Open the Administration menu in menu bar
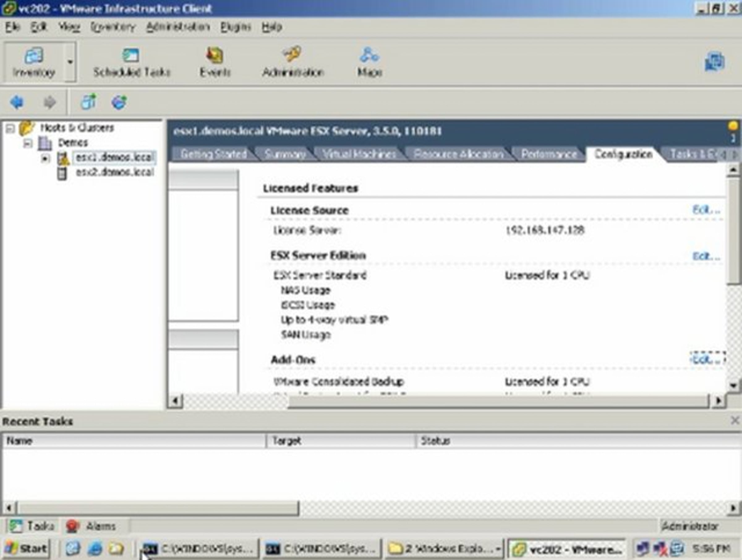 (178, 27)
